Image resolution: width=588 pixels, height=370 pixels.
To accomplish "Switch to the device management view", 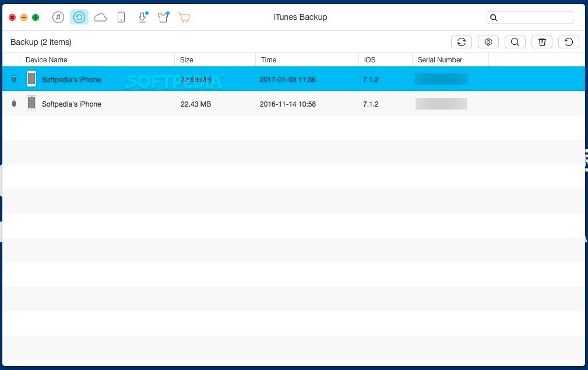I will (121, 17).
